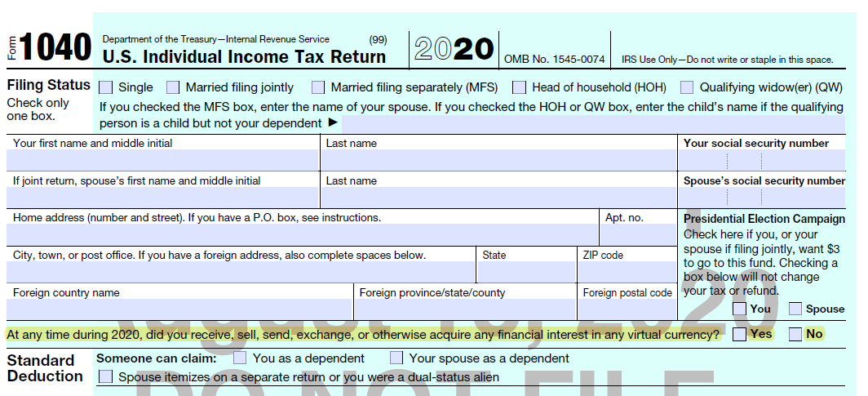The height and width of the screenshot is (396, 868).
Task: Click Spouse's social security number field
Action: (762, 197)
